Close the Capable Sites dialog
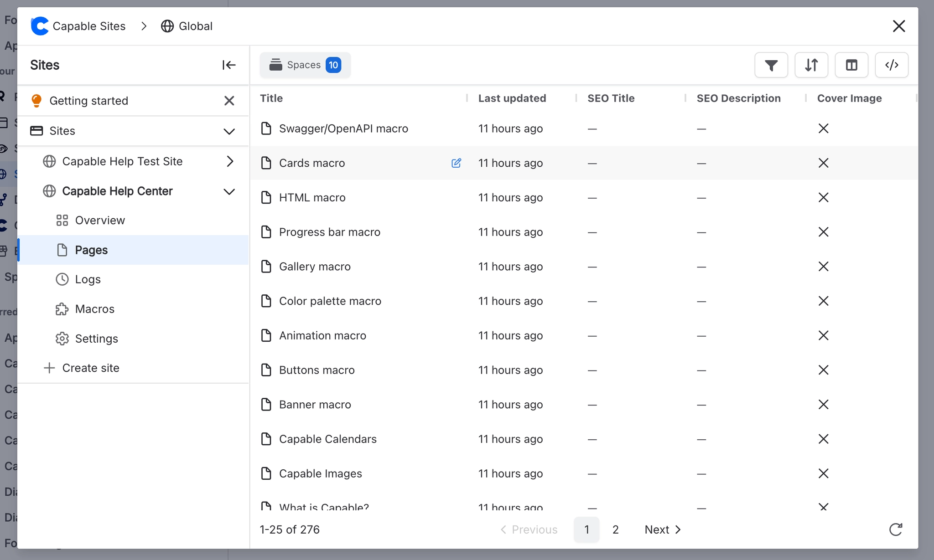Viewport: 934px width, 560px height. pos(898,26)
